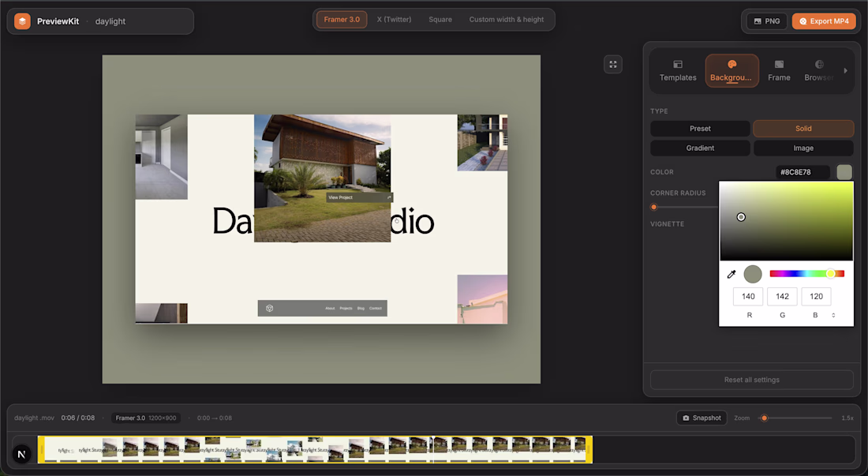Screen dimensions: 868x476
Task: Click the Export MP4 button
Action: [x=824, y=21]
